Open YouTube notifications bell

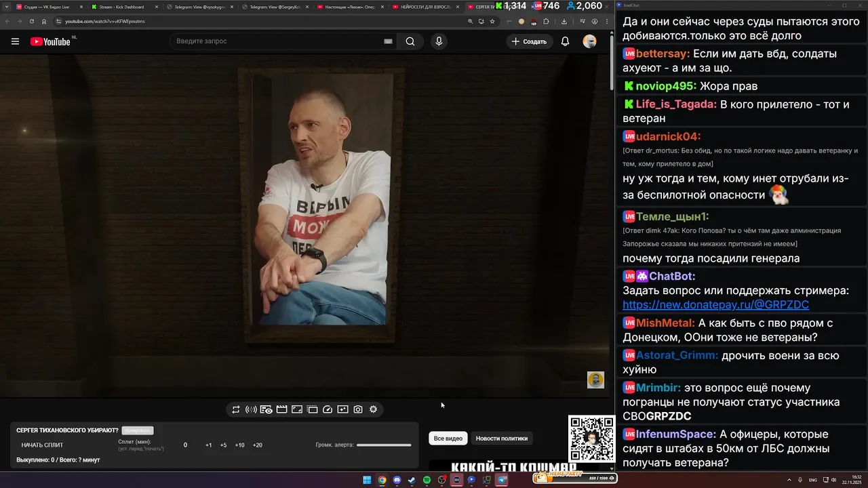coord(565,41)
